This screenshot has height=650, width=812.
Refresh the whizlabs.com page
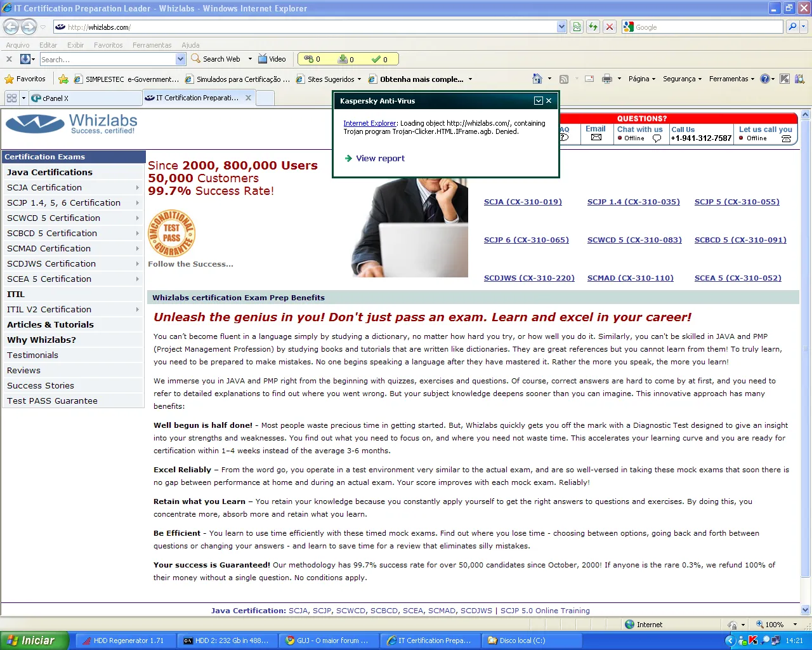click(x=593, y=27)
